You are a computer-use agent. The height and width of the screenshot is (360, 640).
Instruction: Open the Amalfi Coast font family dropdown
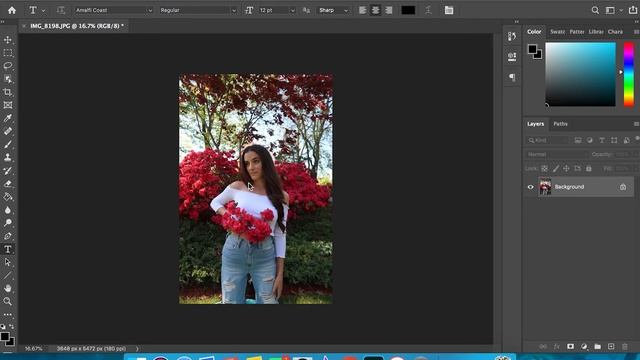pos(113,10)
